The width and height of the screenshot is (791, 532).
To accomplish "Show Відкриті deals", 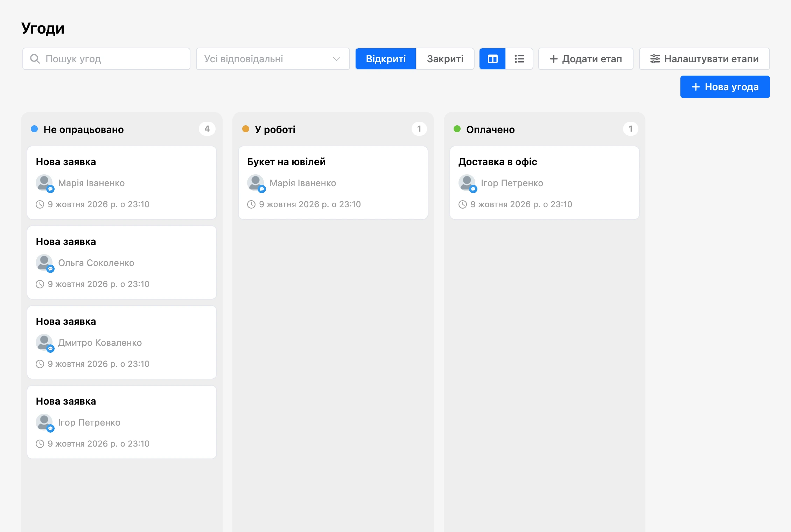I will coord(386,59).
